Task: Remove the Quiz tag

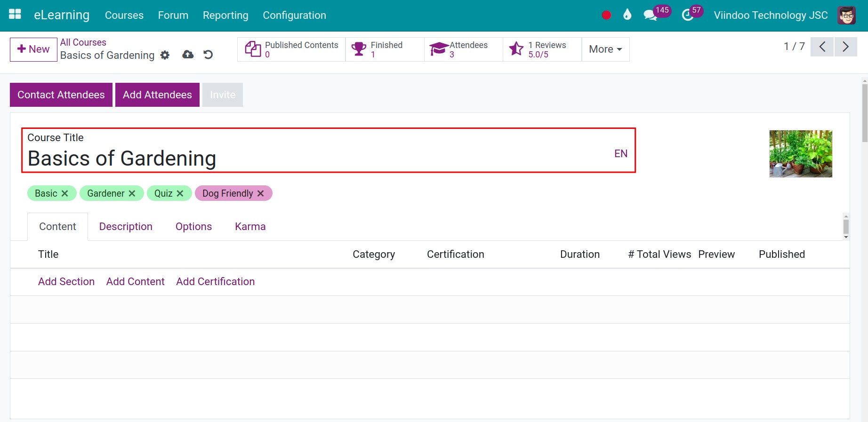Action: click(x=180, y=193)
